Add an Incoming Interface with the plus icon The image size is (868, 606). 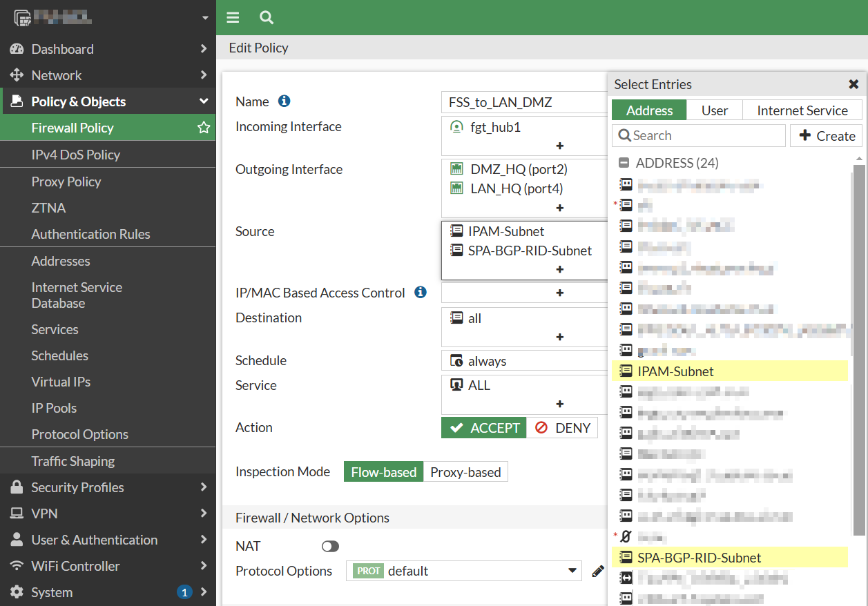pos(559,146)
